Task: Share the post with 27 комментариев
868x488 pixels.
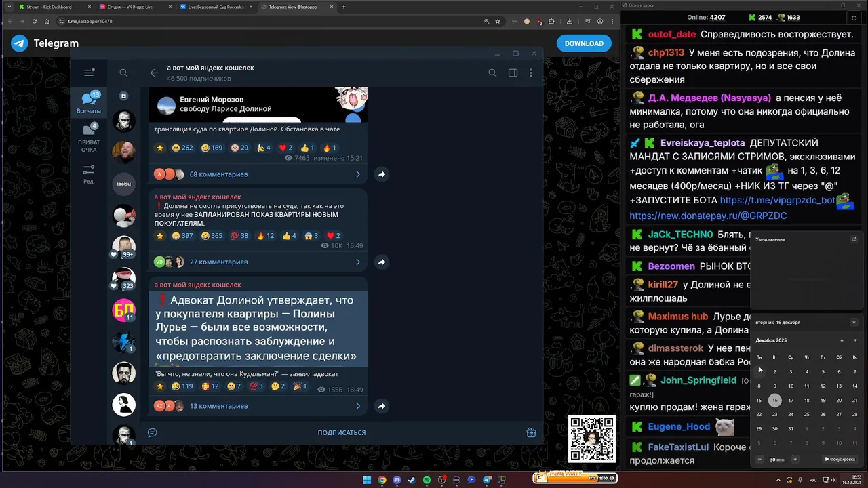Action: click(382, 262)
